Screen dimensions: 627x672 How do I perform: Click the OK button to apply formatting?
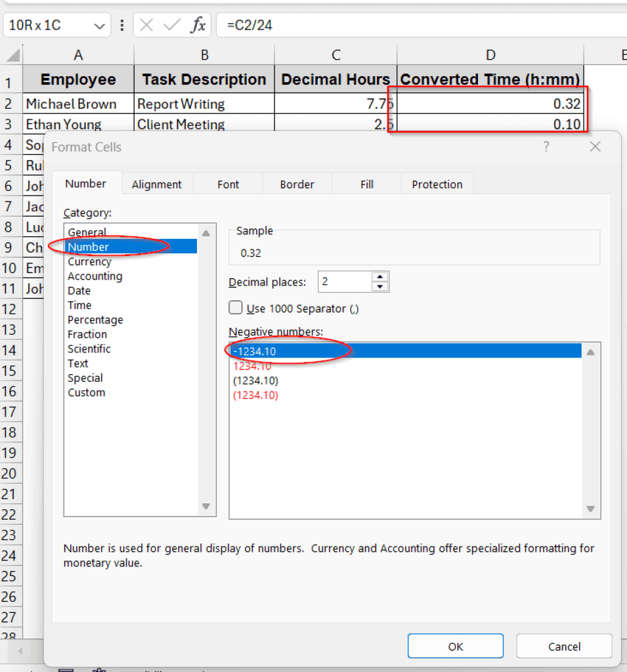pyautogui.click(x=455, y=646)
